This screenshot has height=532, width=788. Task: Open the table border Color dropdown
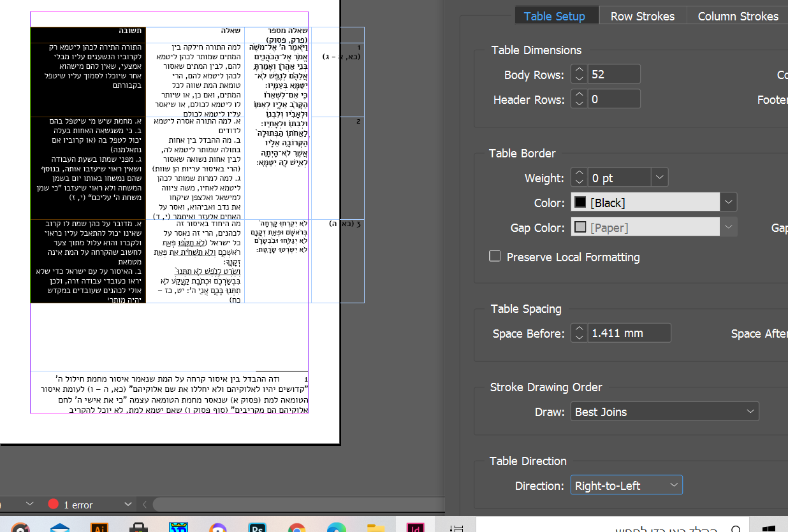(729, 203)
